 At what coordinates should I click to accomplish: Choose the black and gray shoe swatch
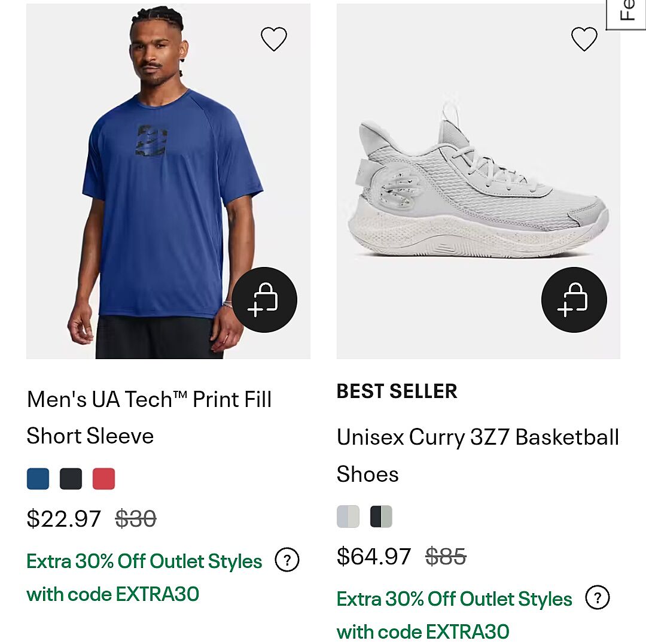(x=381, y=517)
